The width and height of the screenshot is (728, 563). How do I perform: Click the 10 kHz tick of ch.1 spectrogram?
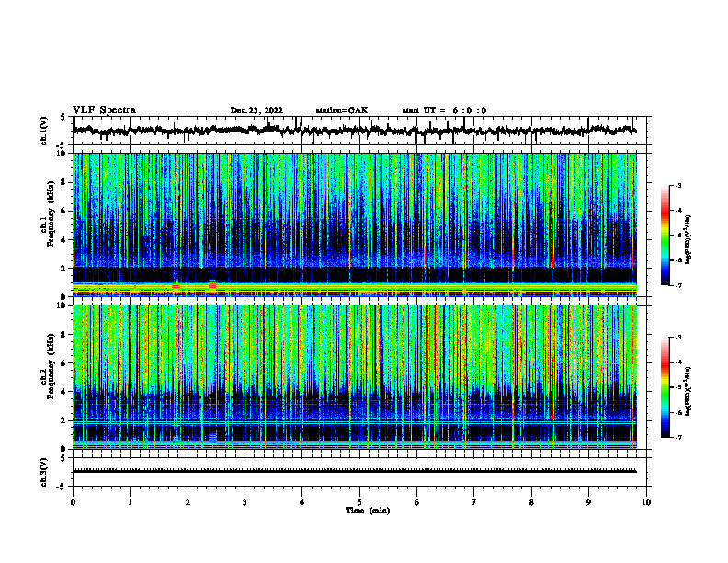(63, 154)
